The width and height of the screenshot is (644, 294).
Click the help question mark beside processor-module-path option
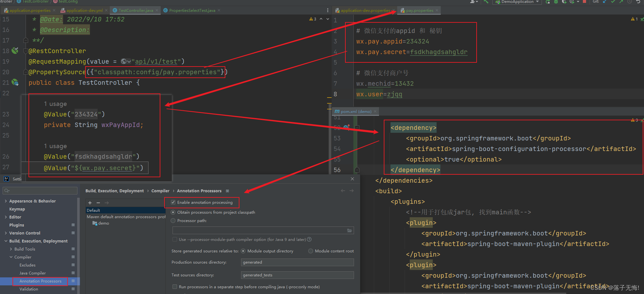[309, 239]
